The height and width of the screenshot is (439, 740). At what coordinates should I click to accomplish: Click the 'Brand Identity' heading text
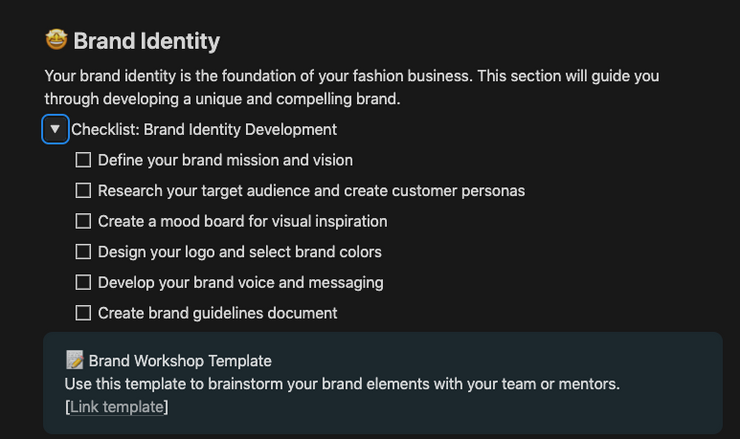(x=146, y=42)
